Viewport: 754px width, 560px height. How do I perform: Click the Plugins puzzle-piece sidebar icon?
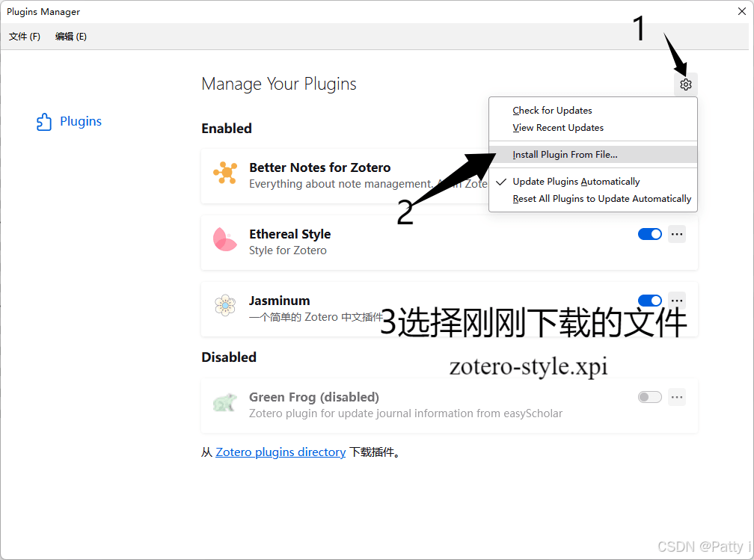pyautogui.click(x=44, y=122)
